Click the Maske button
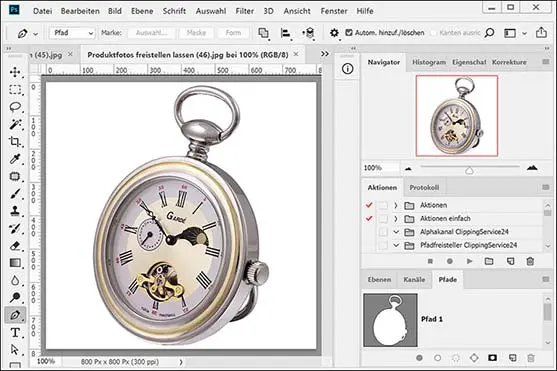This screenshot has width=557, height=371. (x=196, y=33)
